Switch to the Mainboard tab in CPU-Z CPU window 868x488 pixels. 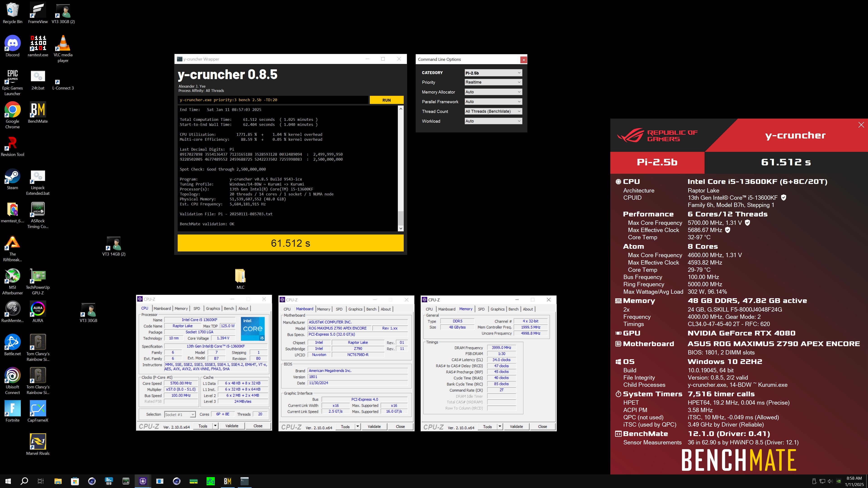click(162, 308)
